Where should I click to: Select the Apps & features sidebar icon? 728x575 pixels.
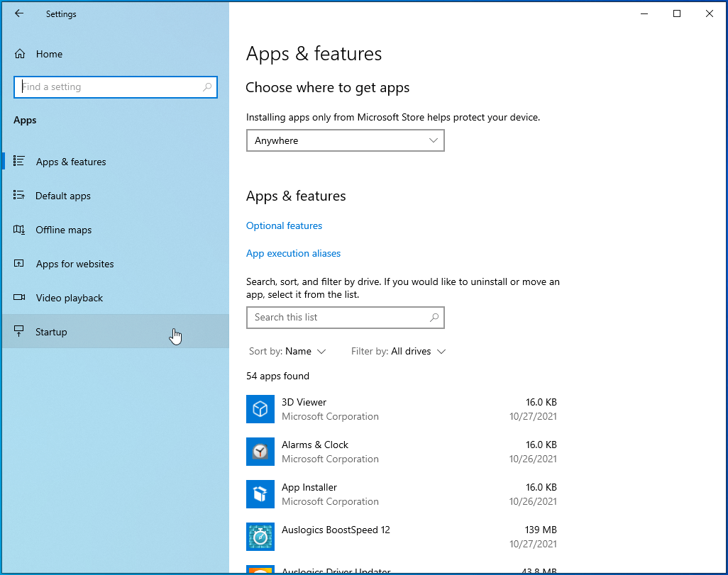pos(20,162)
